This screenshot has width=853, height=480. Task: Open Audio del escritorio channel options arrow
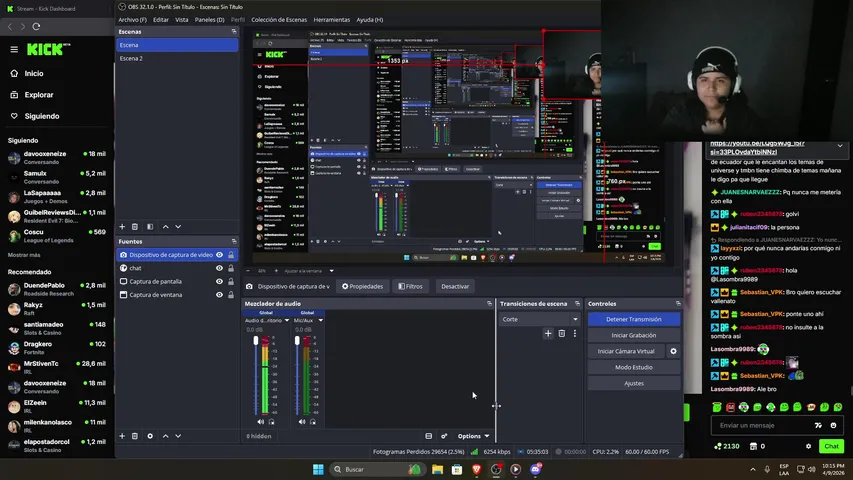[287, 321]
